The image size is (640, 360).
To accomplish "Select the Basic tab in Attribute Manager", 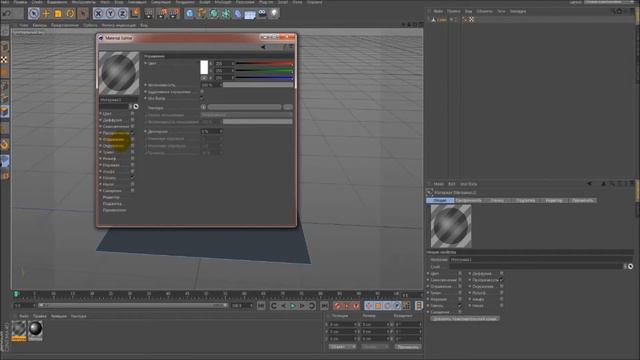I will pos(440,200).
